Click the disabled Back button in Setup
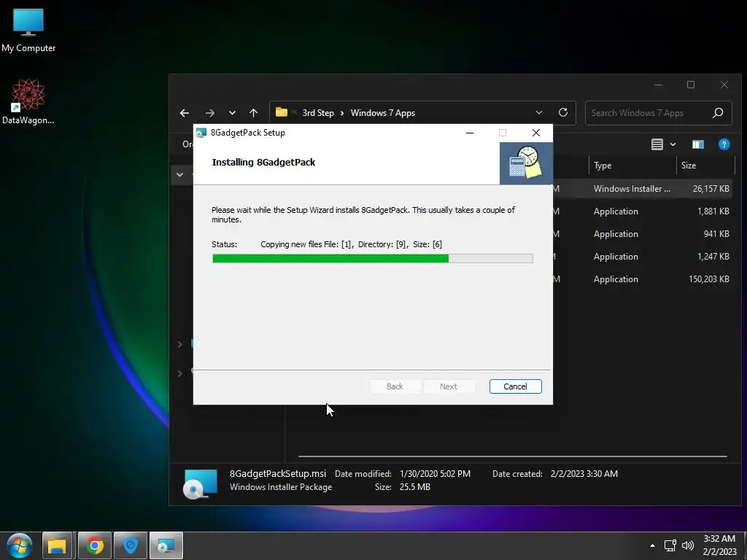The image size is (747, 560). click(x=395, y=386)
